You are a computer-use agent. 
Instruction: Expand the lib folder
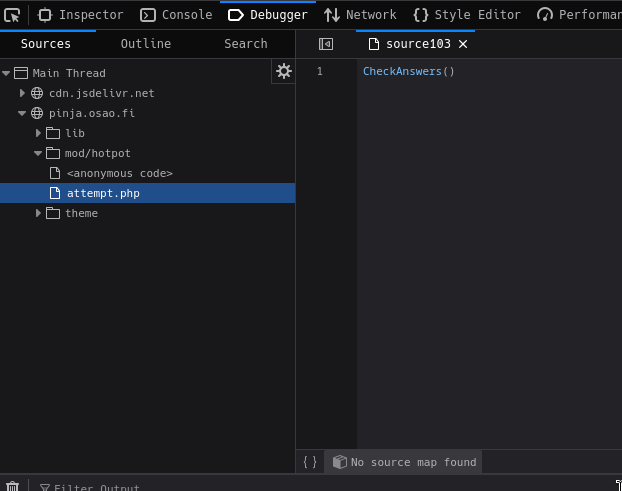(39, 133)
